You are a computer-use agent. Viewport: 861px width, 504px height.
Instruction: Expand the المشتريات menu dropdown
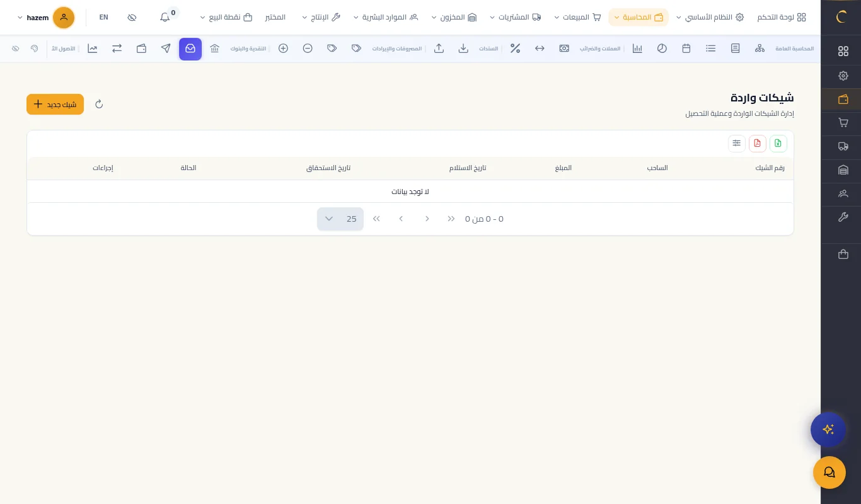[515, 17]
